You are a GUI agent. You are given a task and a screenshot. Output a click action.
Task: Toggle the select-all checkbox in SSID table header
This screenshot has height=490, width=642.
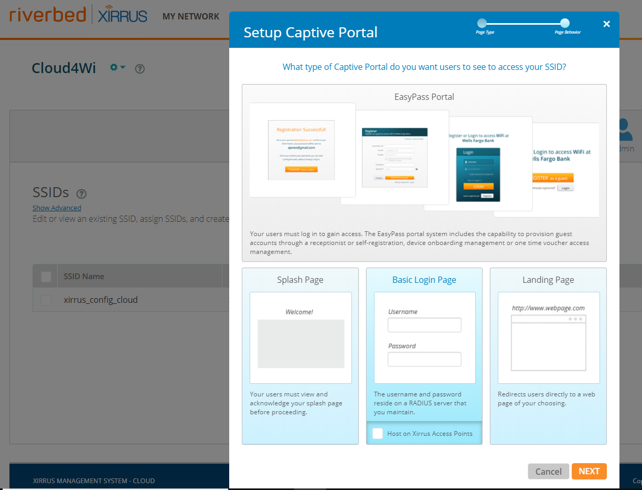tap(46, 276)
